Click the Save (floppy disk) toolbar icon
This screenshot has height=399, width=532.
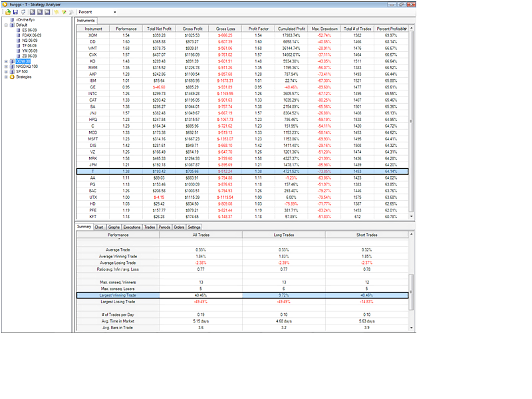coord(15,12)
